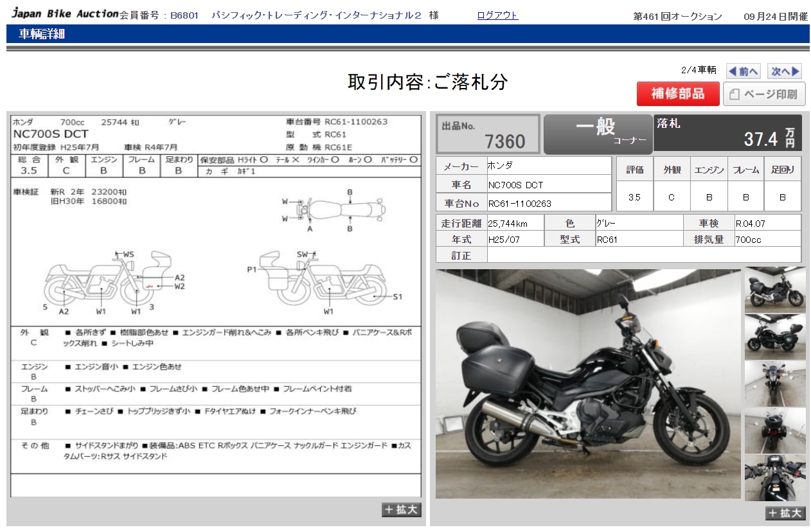Click the 型式 value RC61 cell
811x532 pixels.
[639, 240]
